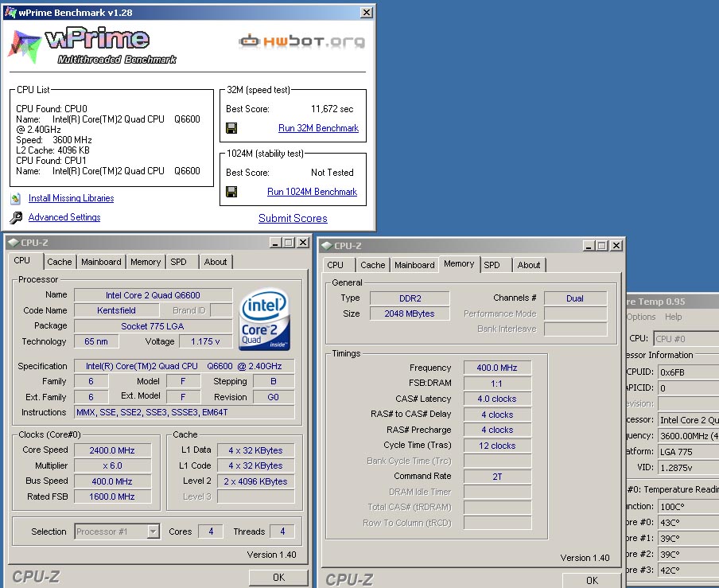
Task: Open the CPU #0 dropdown in Core Temp
Action: pyautogui.click(x=686, y=338)
